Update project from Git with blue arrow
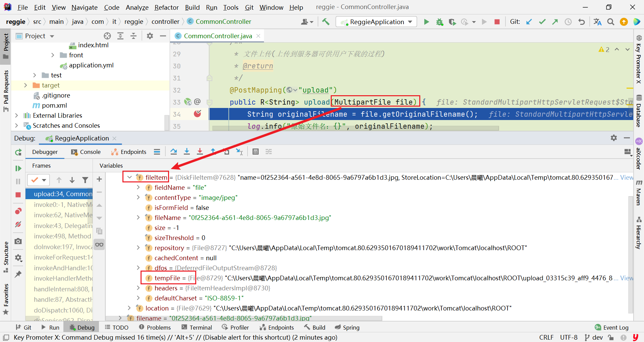644x342 pixels. coord(529,22)
